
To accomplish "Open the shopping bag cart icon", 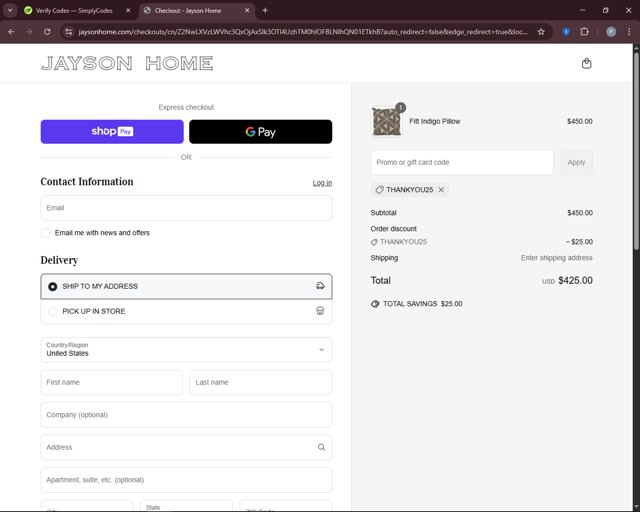I will click(x=587, y=63).
